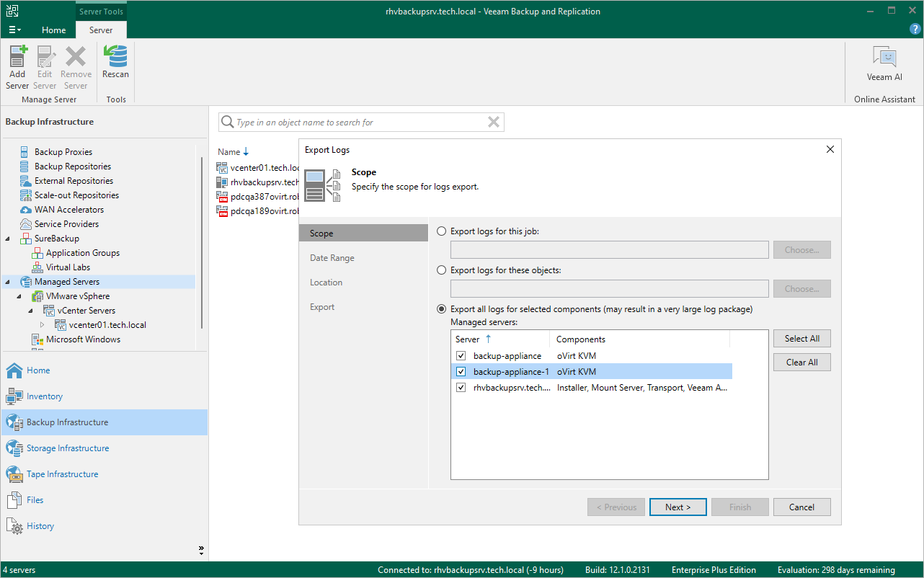Screen dimensions: 924x578
Task: Click the Service Providers tree icon
Action: (x=26, y=224)
